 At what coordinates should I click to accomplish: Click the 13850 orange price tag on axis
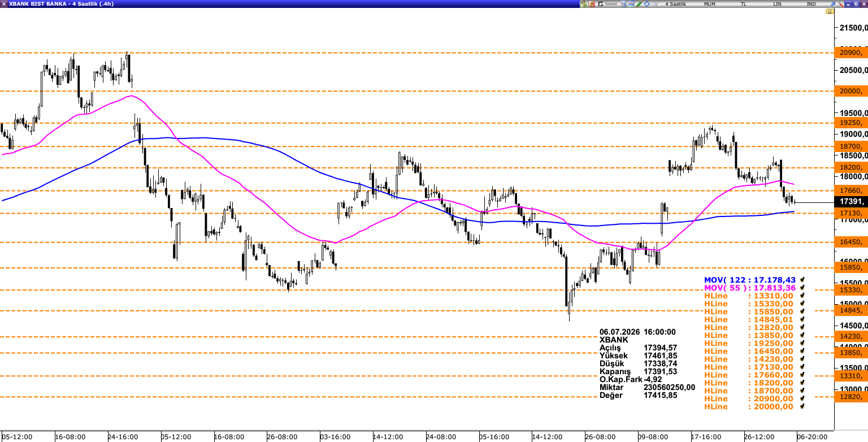(x=851, y=353)
